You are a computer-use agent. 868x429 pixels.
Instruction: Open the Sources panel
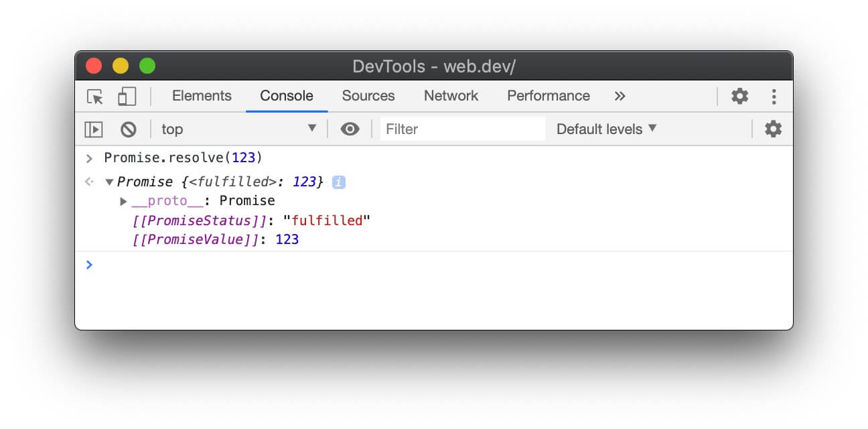point(368,96)
